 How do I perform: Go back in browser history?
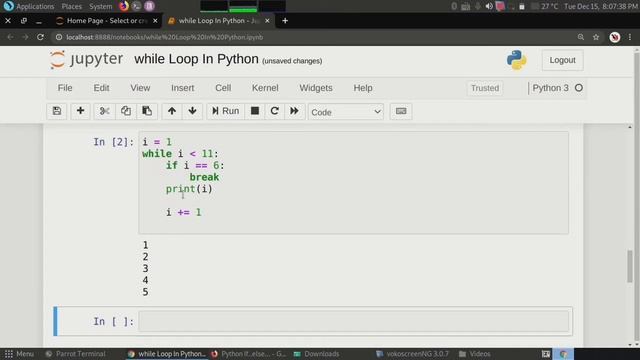coord(10,37)
